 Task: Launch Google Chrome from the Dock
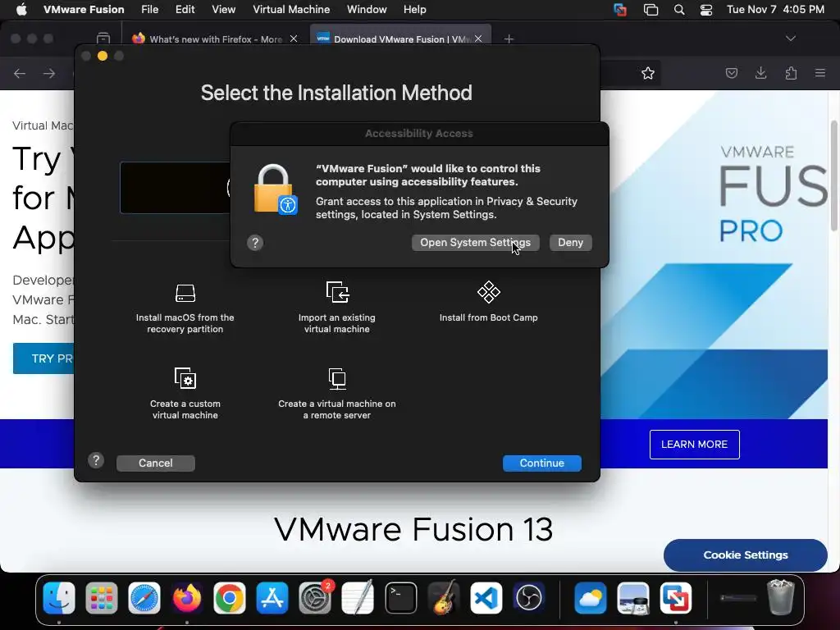[230, 598]
